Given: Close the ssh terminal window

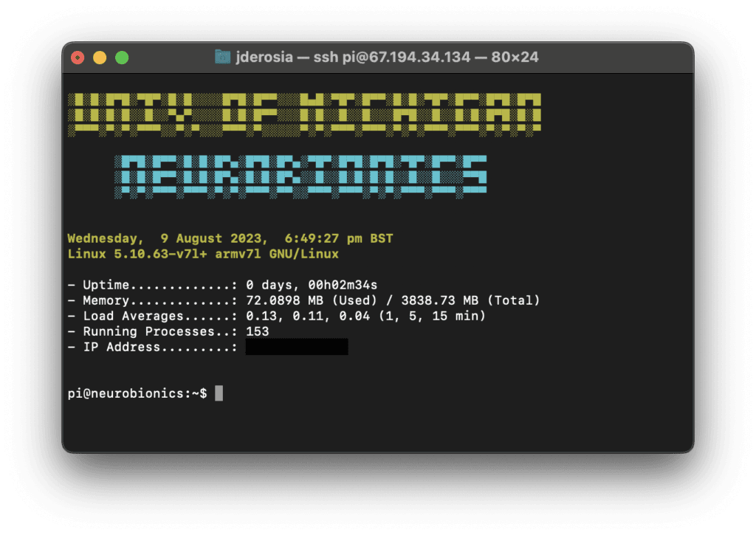Looking at the screenshot, I should tap(78, 58).
